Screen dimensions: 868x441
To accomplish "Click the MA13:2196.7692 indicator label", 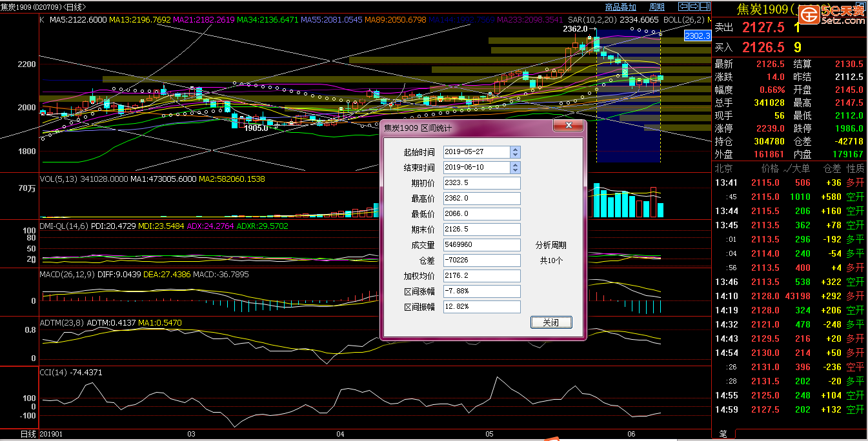I will click(140, 20).
